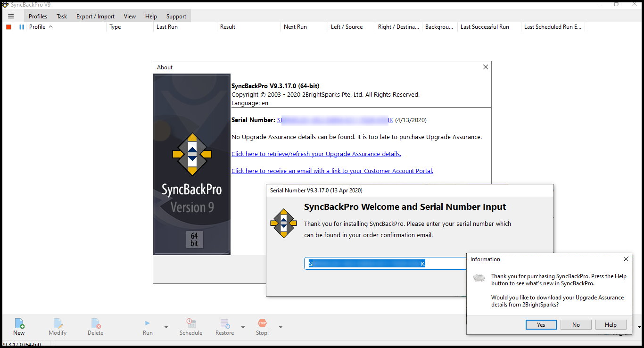Viewport: 644px width, 348px height.
Task: Click the Customer Account Portal email link
Action: pos(332,171)
